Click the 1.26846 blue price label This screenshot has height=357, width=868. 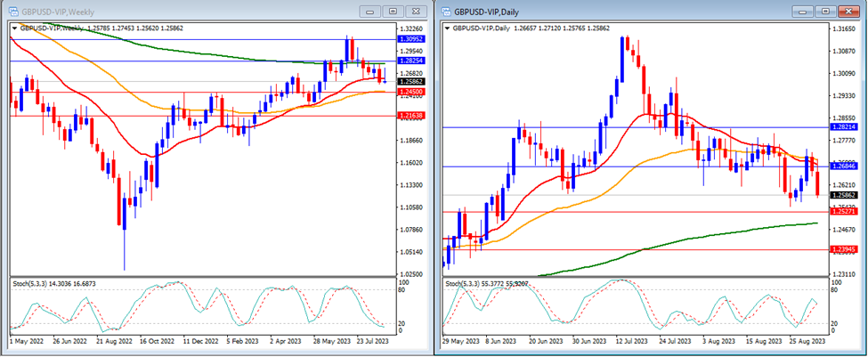844,166
